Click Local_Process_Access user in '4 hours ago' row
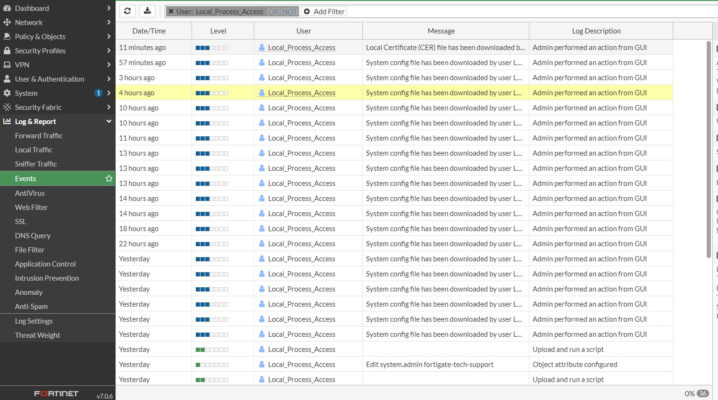 click(x=301, y=93)
